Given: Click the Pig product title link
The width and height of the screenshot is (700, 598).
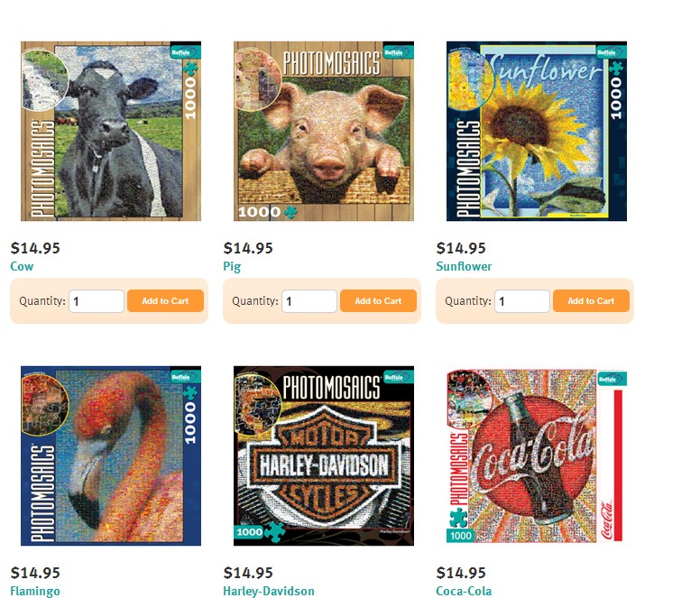Looking at the screenshot, I should [232, 266].
